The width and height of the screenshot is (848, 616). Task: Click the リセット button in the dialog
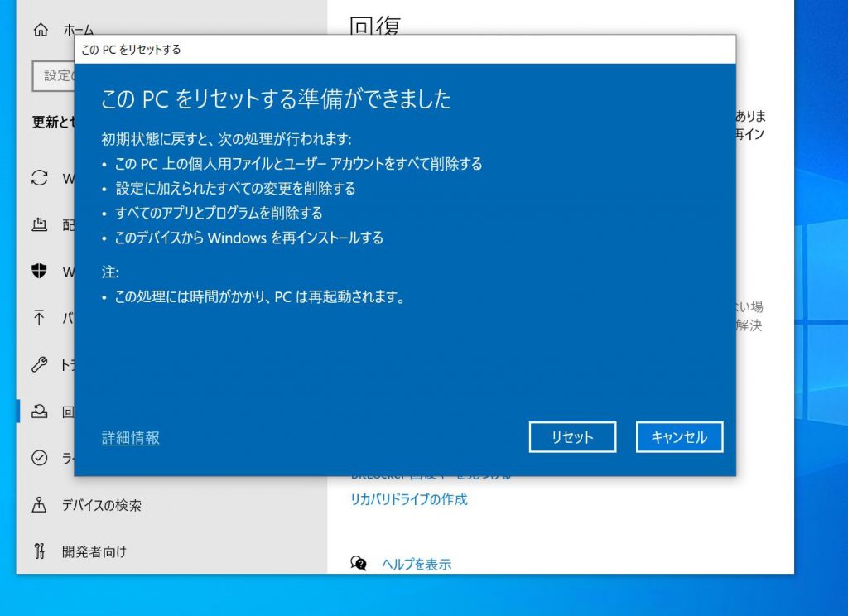(x=572, y=437)
